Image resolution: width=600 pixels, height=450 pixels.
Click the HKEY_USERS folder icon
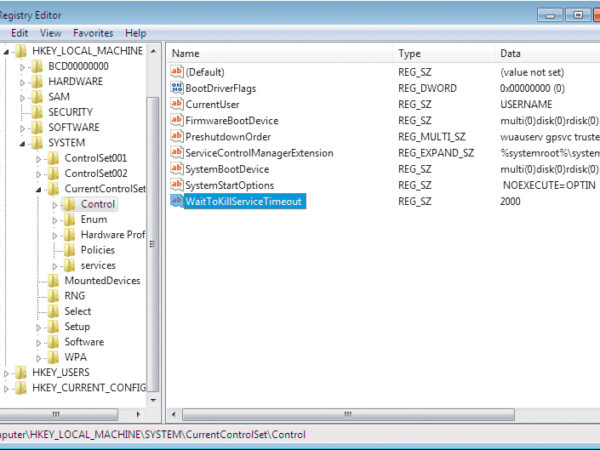click(22, 371)
